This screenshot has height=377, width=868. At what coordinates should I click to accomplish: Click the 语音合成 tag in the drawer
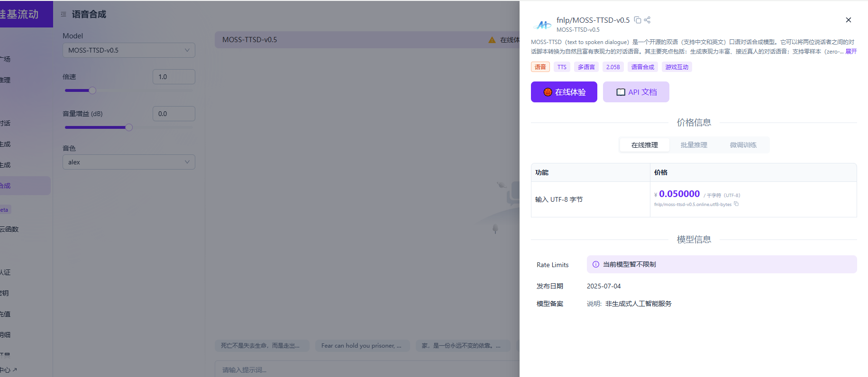pyautogui.click(x=643, y=67)
